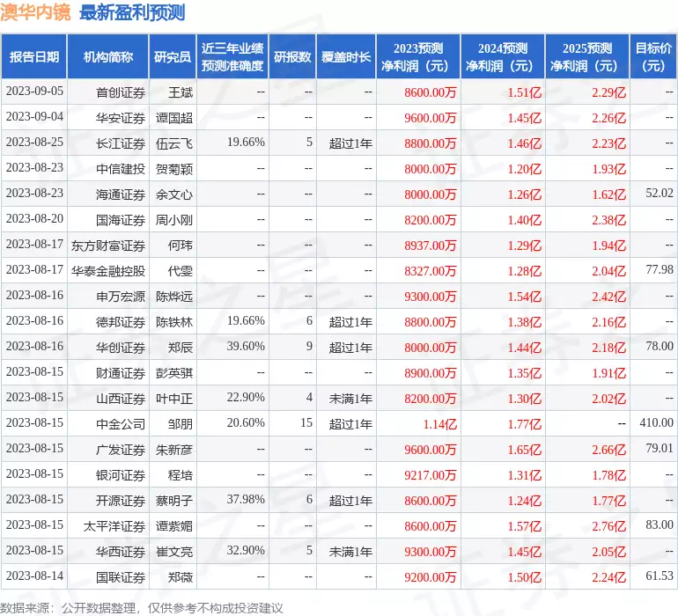This screenshot has width=678, height=616.
Task: Click the 39.60% accuracy value
Action: tap(246, 346)
